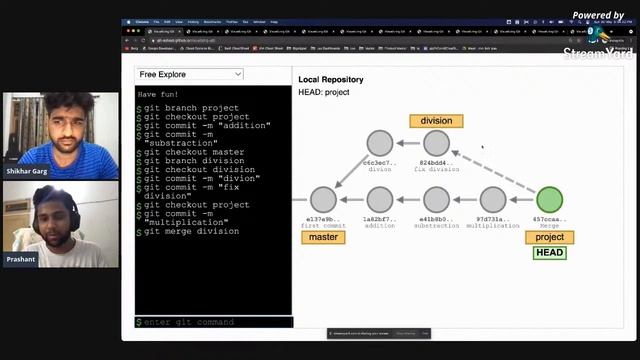
Task: Click the Stop sharing button
Action: (x=406, y=333)
